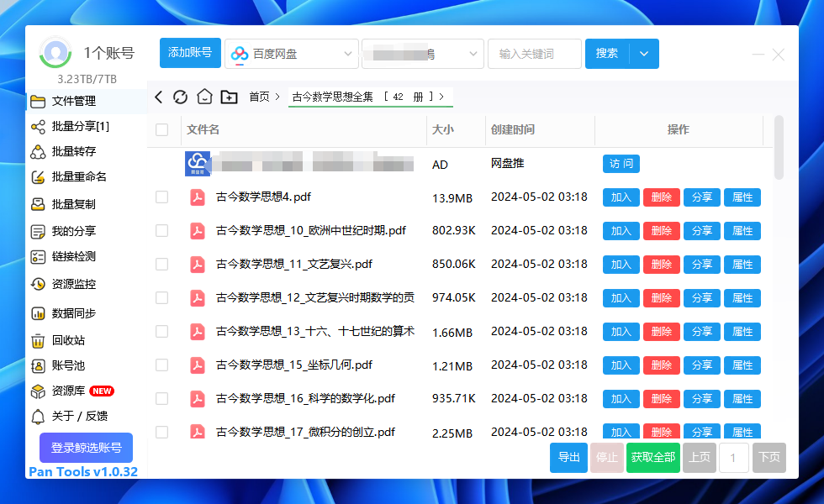Image resolution: width=824 pixels, height=504 pixels.
Task: Click the 下页 next page button
Action: click(x=769, y=458)
